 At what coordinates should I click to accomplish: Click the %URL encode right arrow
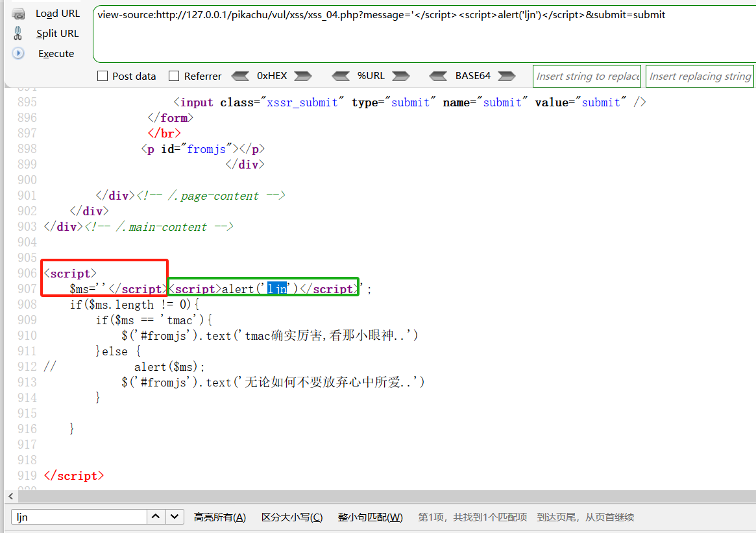(x=400, y=76)
